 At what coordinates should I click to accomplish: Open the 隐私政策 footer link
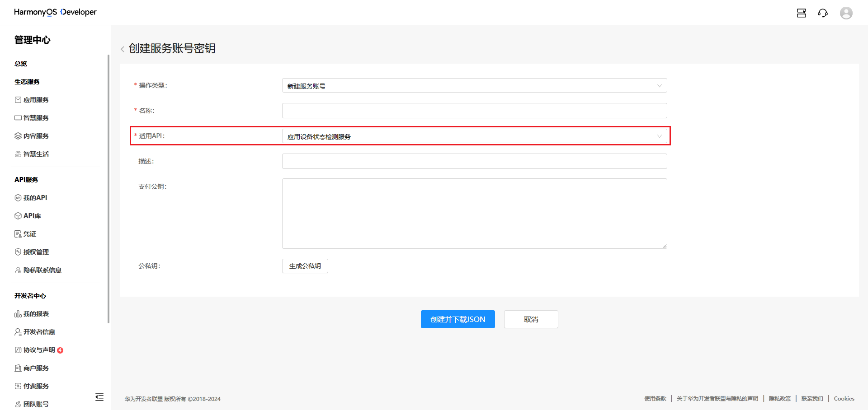[779, 398]
